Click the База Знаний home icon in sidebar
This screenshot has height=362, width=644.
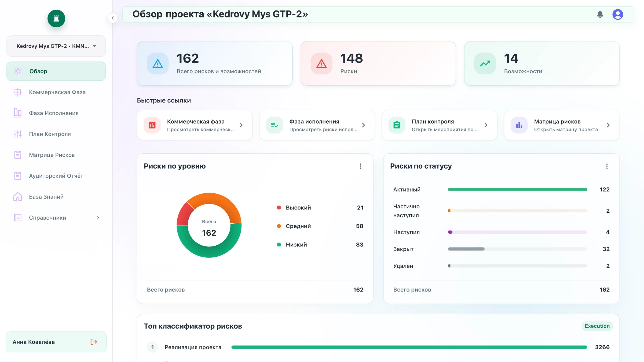18,197
